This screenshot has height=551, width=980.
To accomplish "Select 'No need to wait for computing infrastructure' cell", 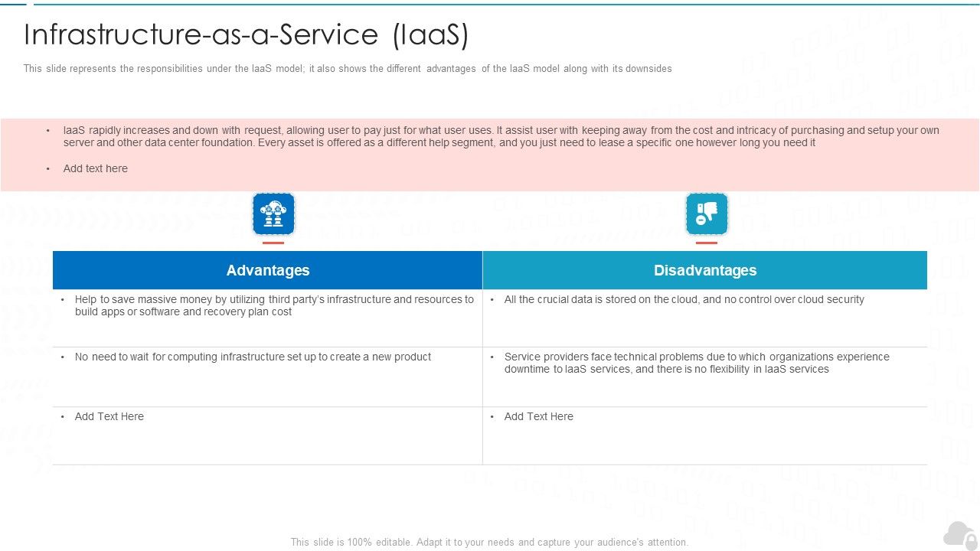I will 268,377.
